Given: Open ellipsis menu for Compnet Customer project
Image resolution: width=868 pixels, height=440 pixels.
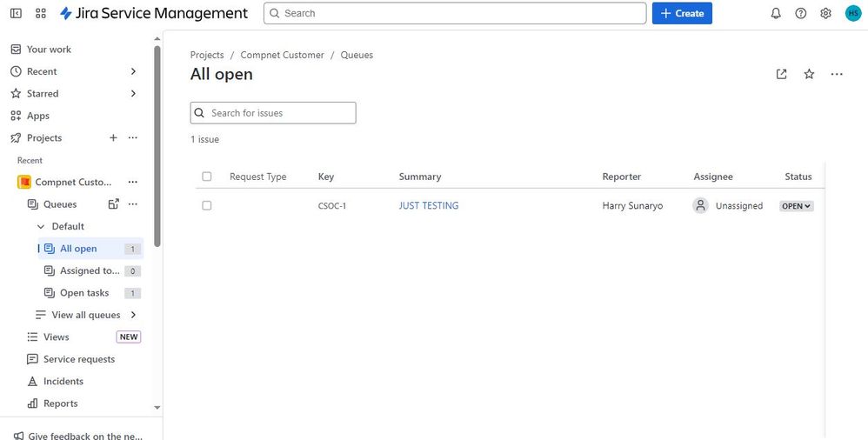Looking at the screenshot, I should (x=133, y=182).
